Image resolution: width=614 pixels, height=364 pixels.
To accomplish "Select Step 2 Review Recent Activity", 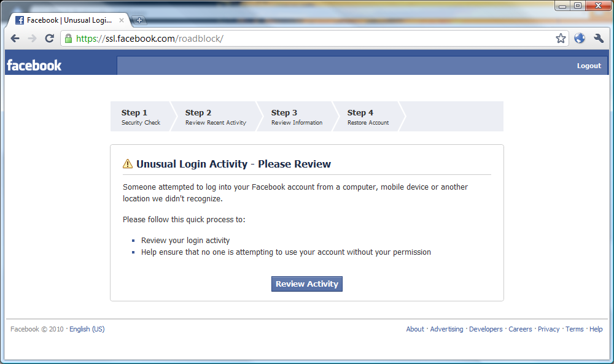I will [x=216, y=117].
